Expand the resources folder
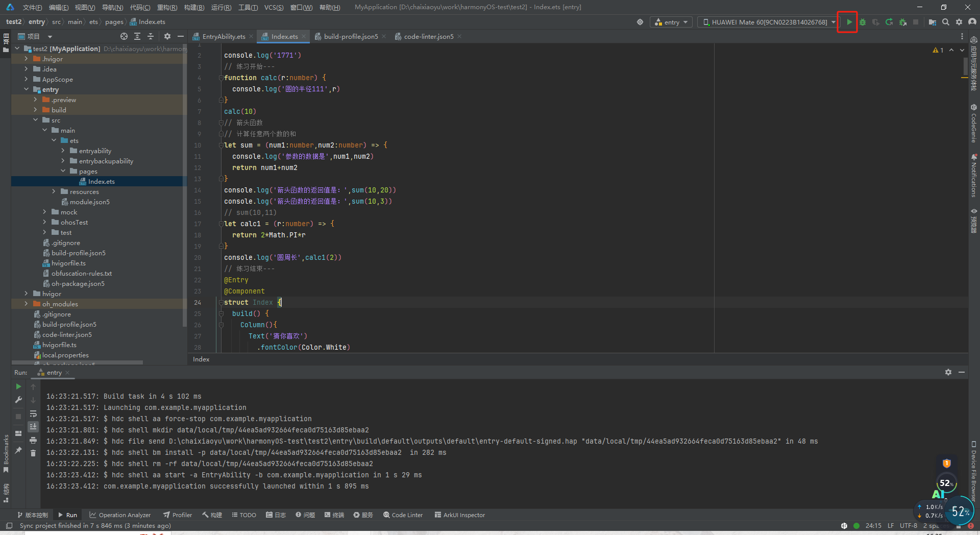 (54, 191)
